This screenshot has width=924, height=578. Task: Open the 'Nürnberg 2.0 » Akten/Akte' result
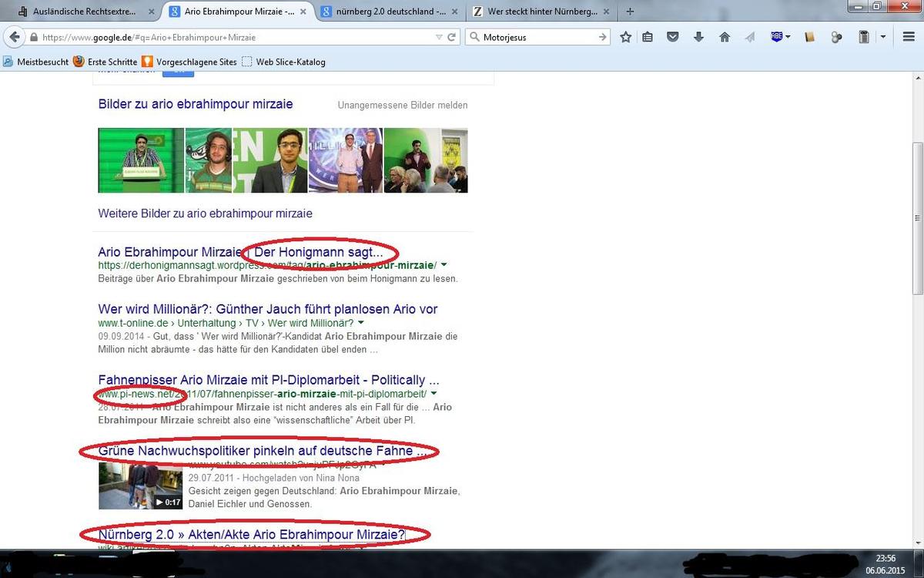click(x=252, y=534)
